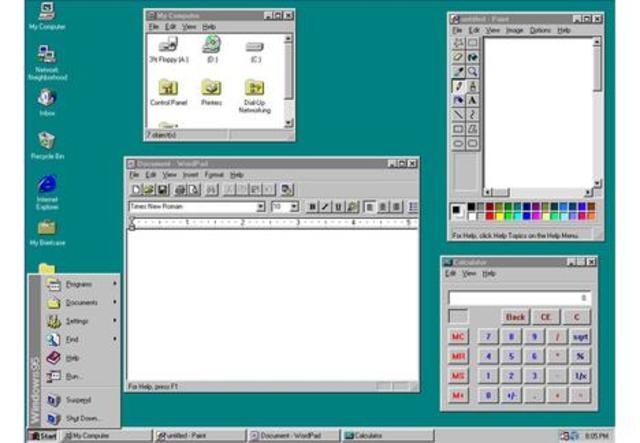Select the Text tool in Paint
The height and width of the screenshot is (443, 640).
click(x=473, y=100)
